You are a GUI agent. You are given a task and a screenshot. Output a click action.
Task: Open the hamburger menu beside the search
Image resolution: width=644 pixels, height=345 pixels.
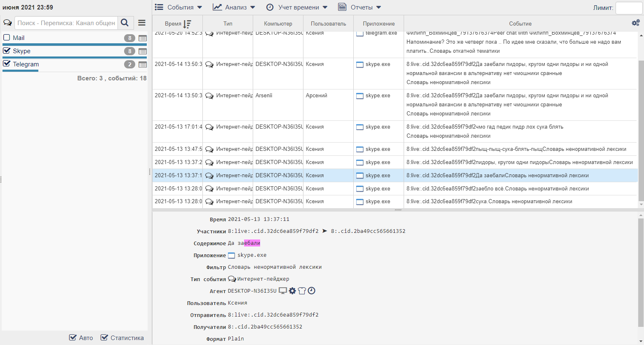tap(142, 23)
